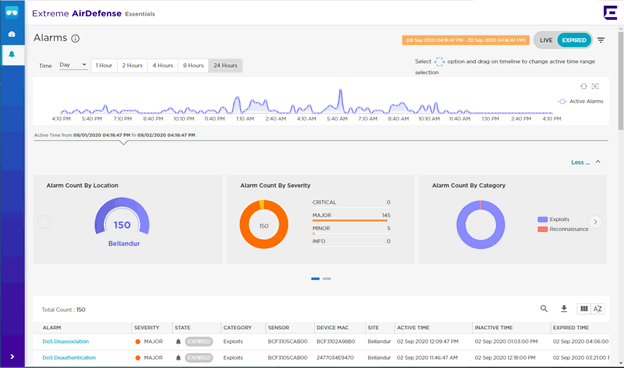Viewport: 624px width, 368px height.
Task: Go to previous chart card arrow
Action: [x=44, y=222]
